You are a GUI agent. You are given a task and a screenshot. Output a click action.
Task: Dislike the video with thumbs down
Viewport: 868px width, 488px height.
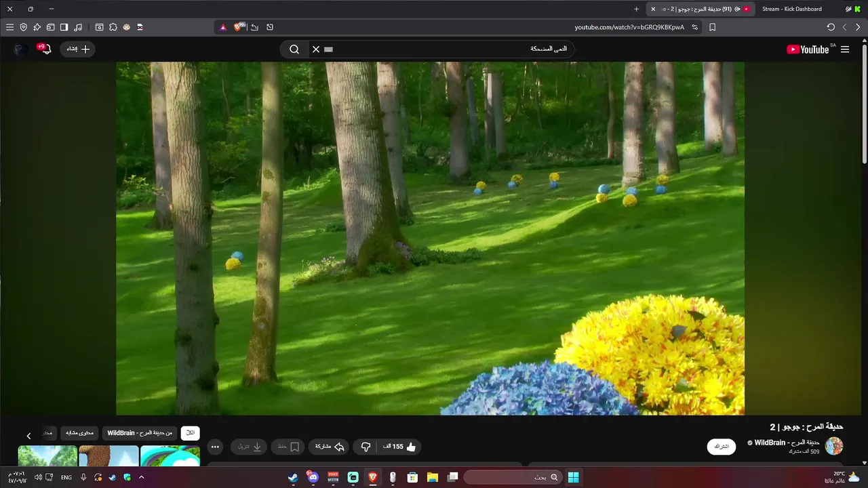pyautogui.click(x=366, y=447)
